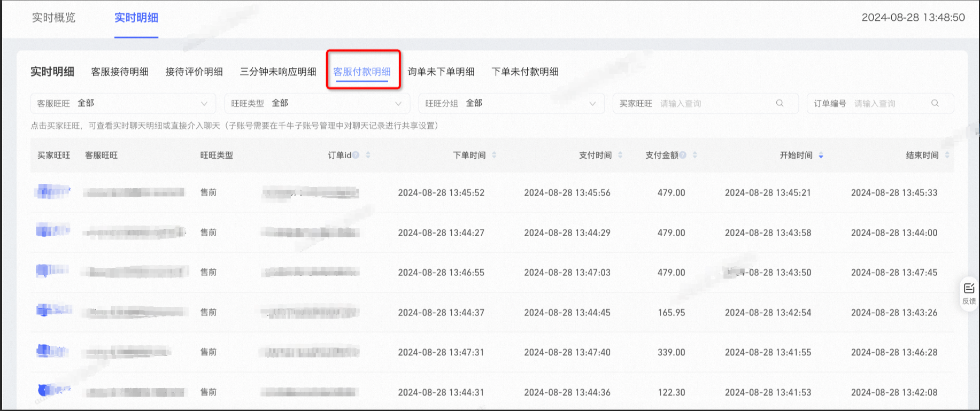Sort by 支付金额 column arrows

click(695, 155)
